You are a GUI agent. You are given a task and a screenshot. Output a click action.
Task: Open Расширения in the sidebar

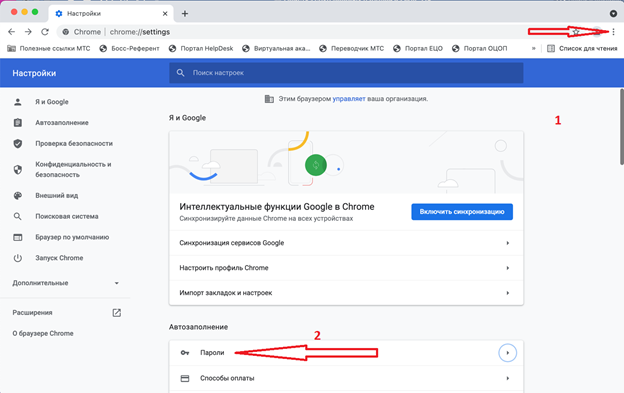pos(32,313)
